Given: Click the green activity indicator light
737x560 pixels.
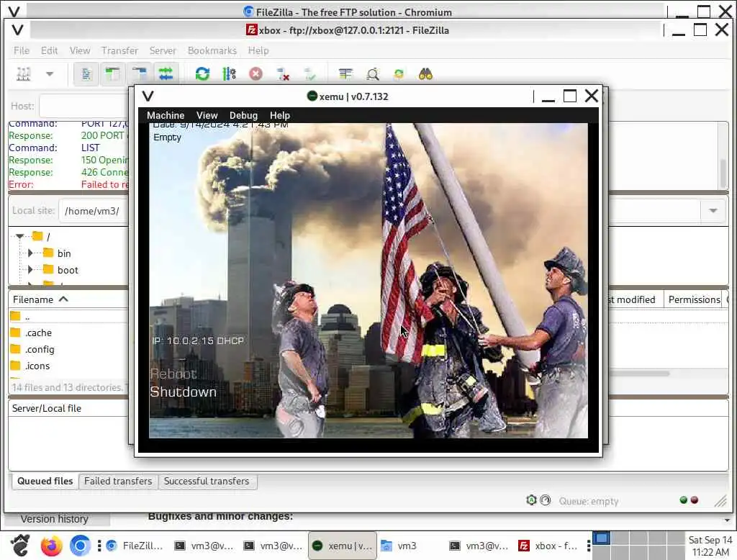Looking at the screenshot, I should tap(684, 500).
